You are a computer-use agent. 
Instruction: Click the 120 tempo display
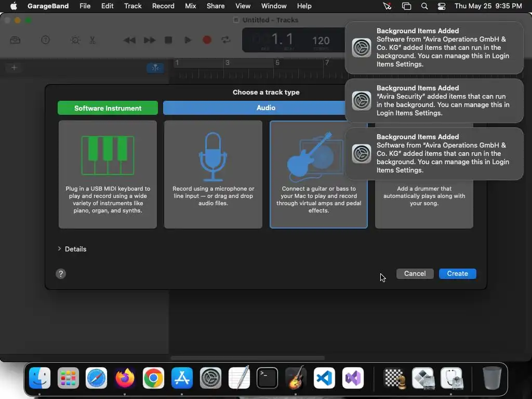coord(321,41)
